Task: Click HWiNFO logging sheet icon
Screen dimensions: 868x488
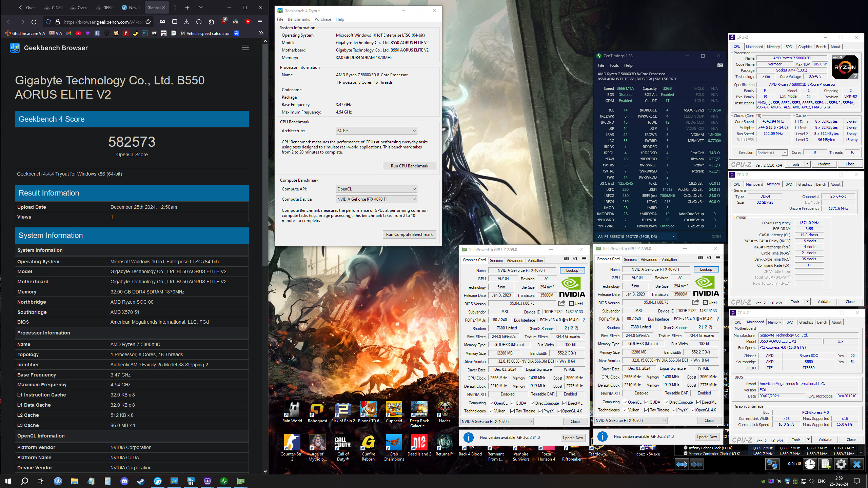Action: coord(826,464)
